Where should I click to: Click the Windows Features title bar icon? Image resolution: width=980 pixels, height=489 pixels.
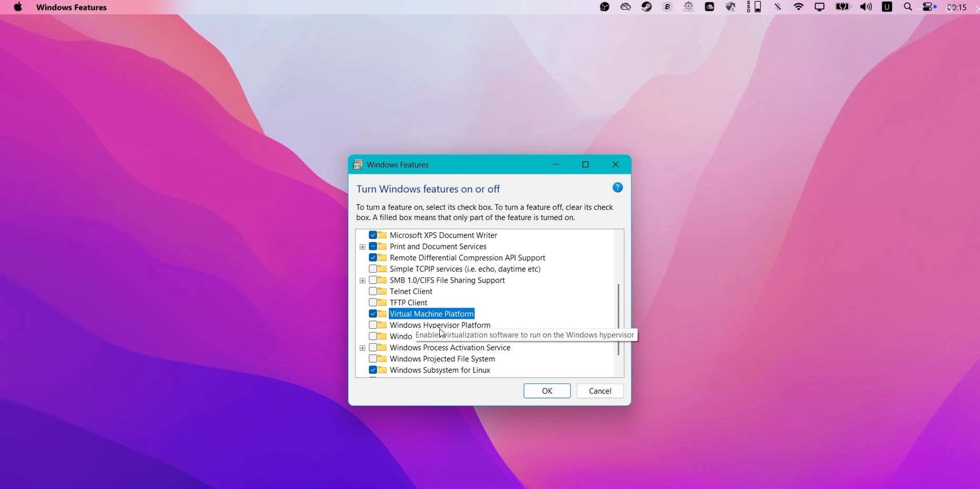pyautogui.click(x=358, y=165)
